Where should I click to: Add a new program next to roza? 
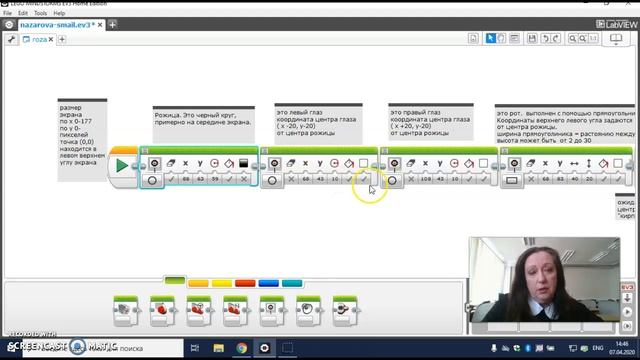click(62, 39)
